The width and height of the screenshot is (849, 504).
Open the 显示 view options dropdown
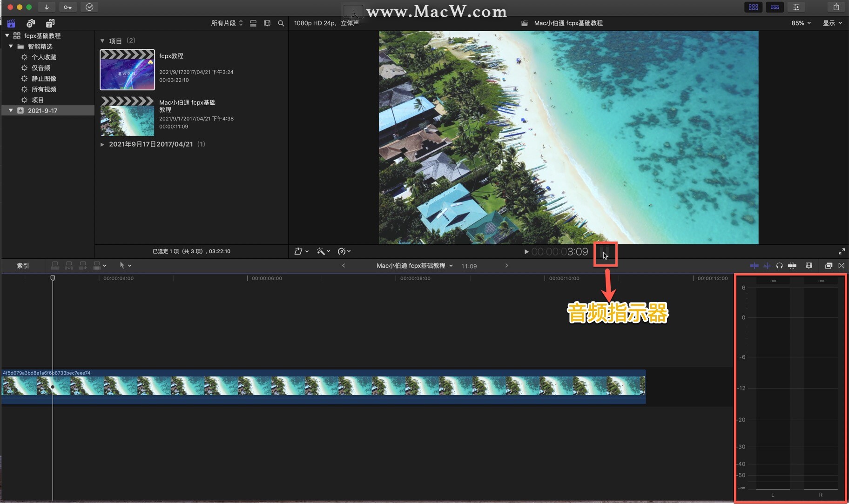coord(832,23)
